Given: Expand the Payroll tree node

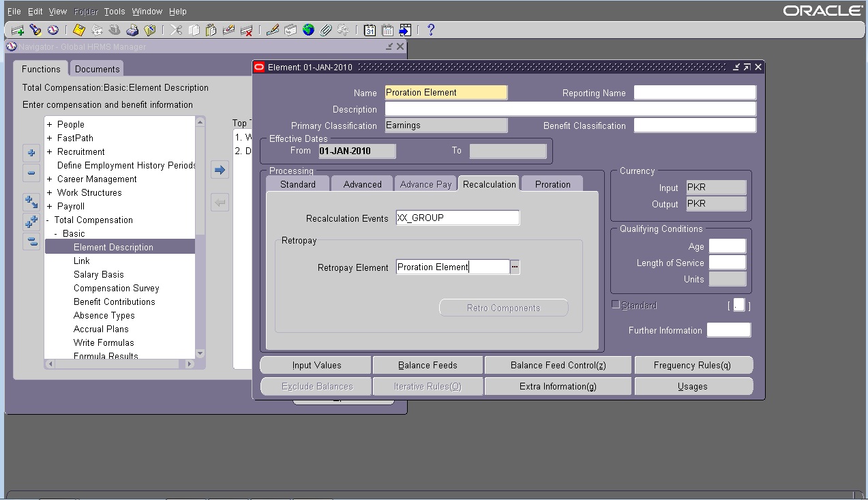Looking at the screenshot, I should click(x=49, y=207).
